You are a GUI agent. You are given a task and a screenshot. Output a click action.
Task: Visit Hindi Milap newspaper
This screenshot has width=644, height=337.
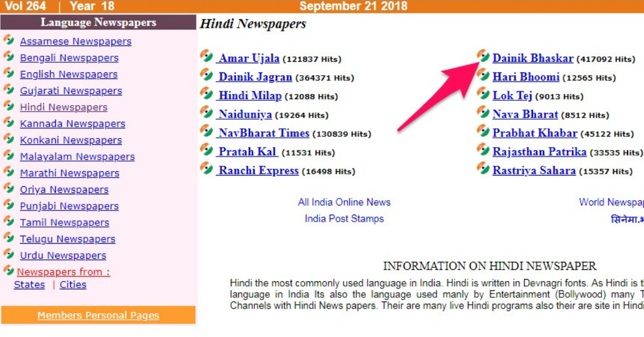[x=250, y=96]
